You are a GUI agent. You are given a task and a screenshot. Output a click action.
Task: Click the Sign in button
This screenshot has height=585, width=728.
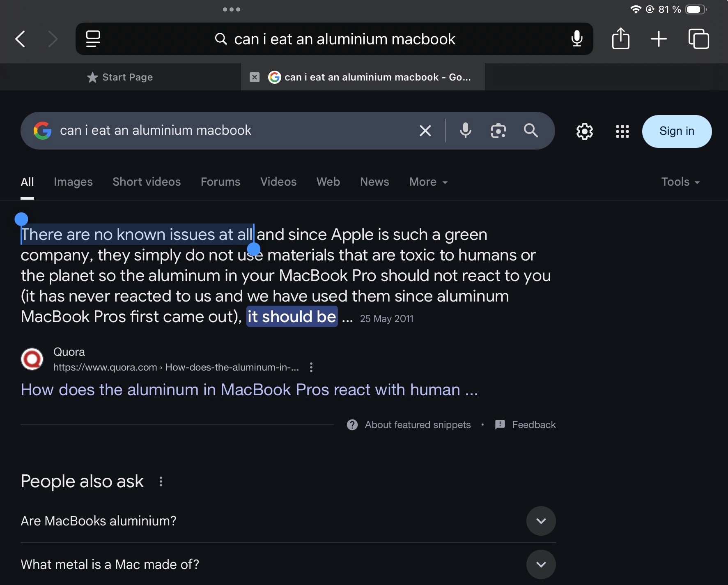[677, 131]
